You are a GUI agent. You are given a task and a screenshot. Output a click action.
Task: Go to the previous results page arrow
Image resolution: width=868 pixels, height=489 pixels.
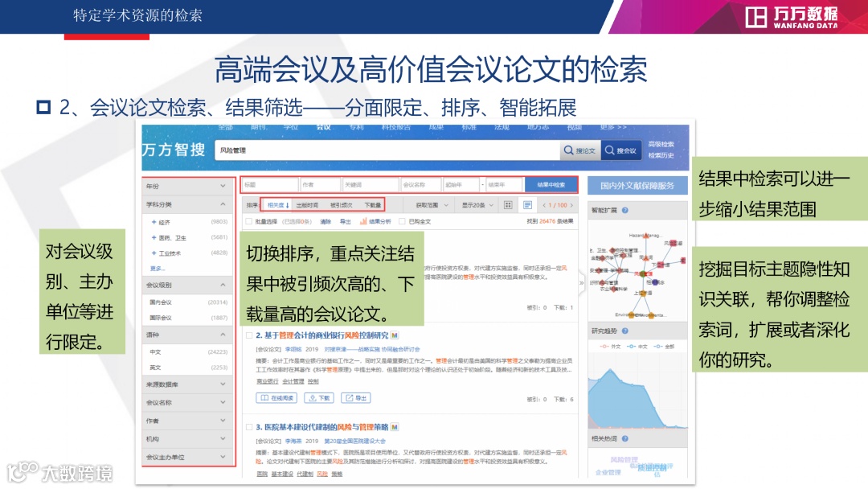tap(544, 205)
